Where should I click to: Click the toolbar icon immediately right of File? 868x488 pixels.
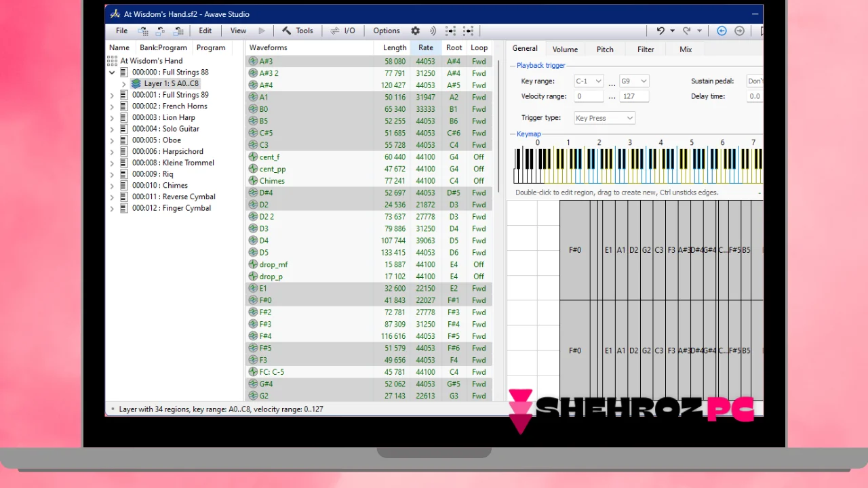143,30
